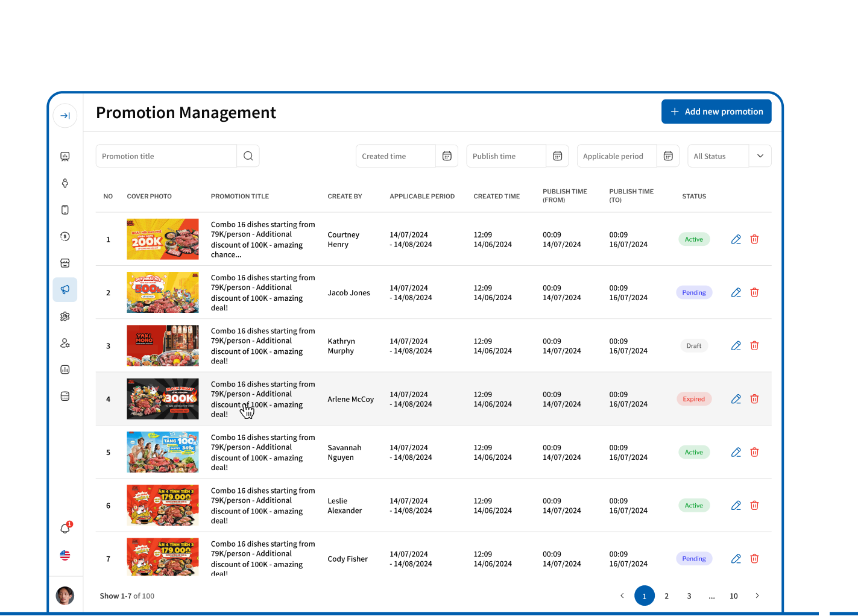858x616 pixels.
Task: Click the US flag language icon
Action: point(65,555)
